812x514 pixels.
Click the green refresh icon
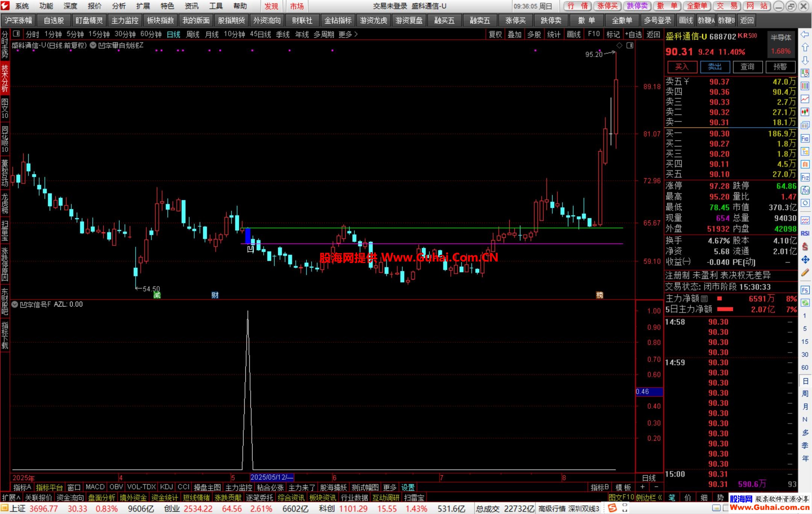tap(804, 303)
